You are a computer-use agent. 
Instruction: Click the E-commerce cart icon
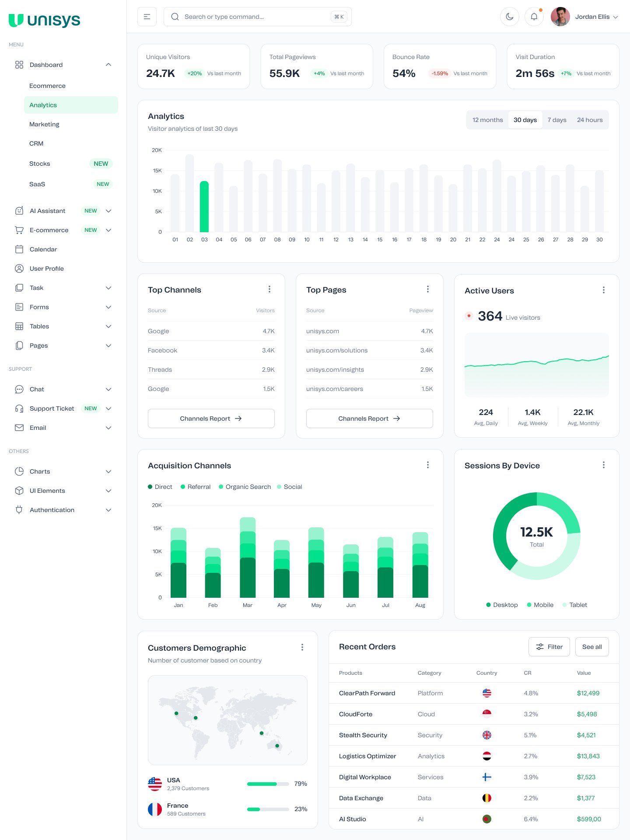tap(19, 230)
